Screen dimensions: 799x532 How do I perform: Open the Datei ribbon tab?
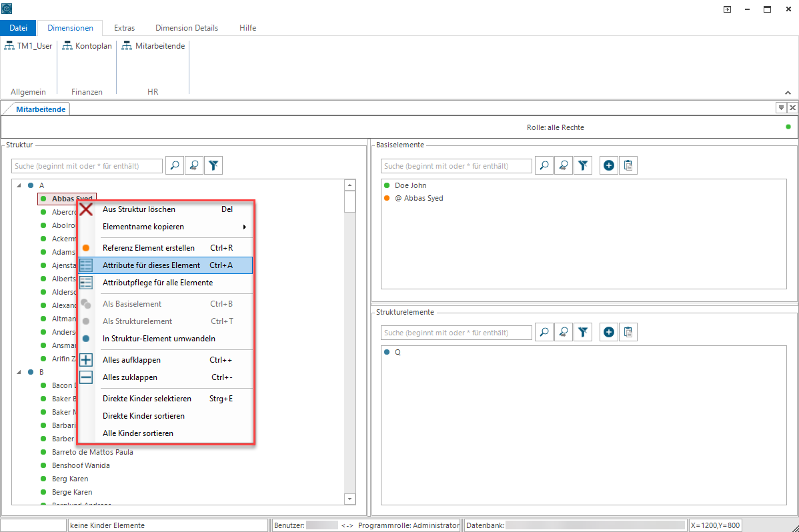click(x=19, y=28)
